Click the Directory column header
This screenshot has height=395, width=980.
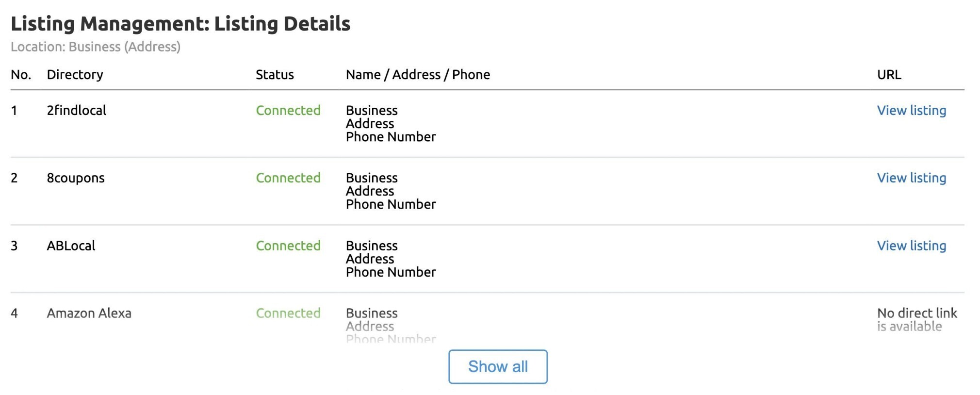(75, 75)
